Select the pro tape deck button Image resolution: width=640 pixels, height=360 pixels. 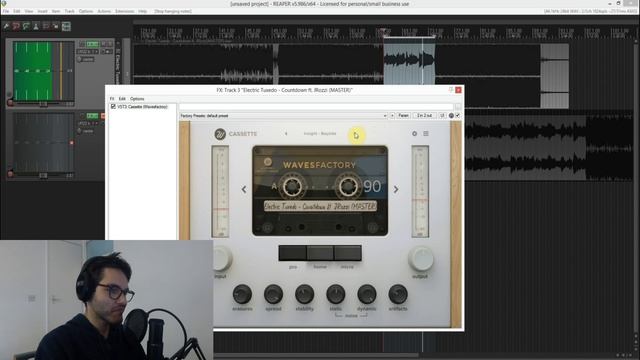coord(293,253)
